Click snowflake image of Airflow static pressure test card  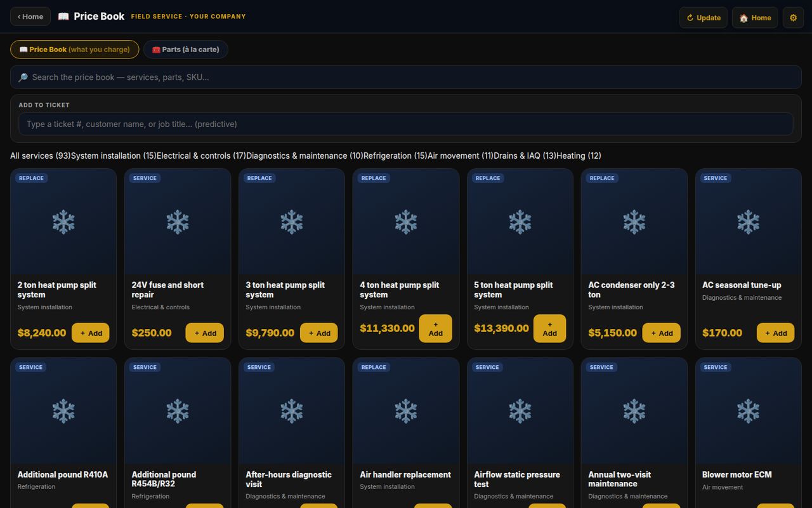tap(520, 411)
